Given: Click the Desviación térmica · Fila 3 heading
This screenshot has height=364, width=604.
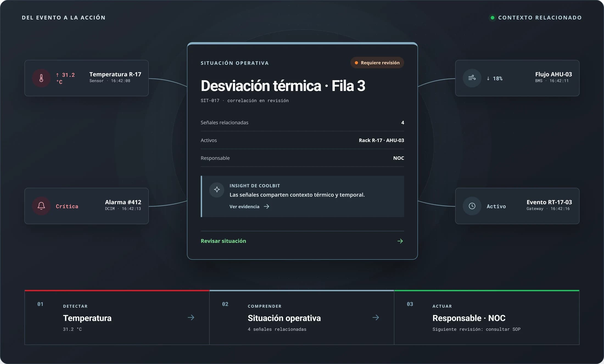Looking at the screenshot, I should pos(283,86).
